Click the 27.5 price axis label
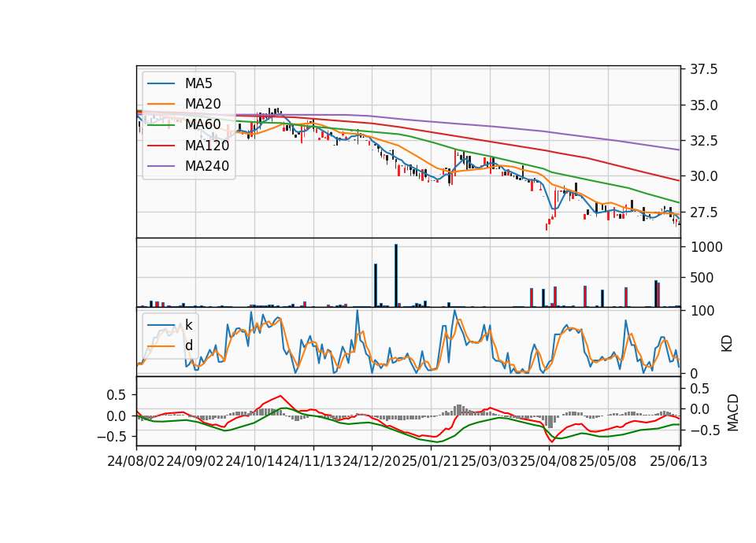 point(703,212)
